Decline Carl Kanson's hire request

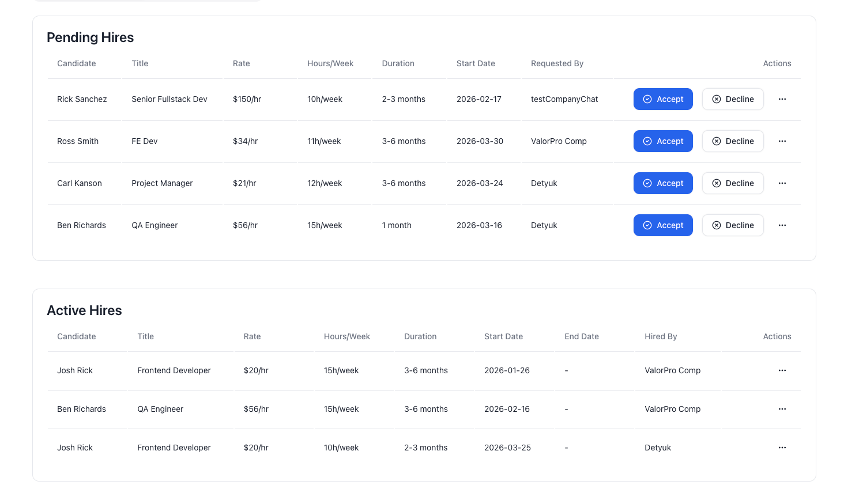(733, 183)
